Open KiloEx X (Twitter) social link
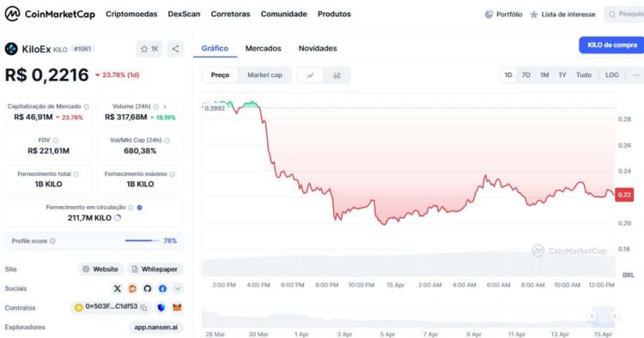Image resolution: width=644 pixels, height=338 pixels. 118,288
